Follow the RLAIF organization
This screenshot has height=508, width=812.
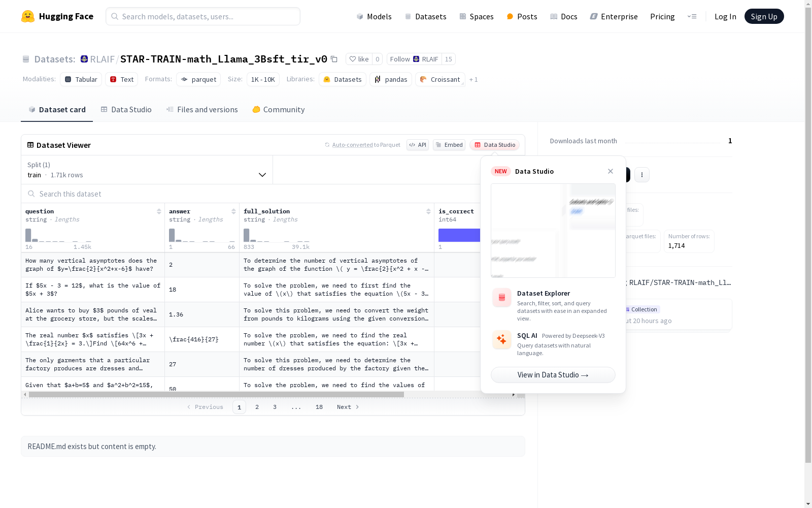(414, 59)
